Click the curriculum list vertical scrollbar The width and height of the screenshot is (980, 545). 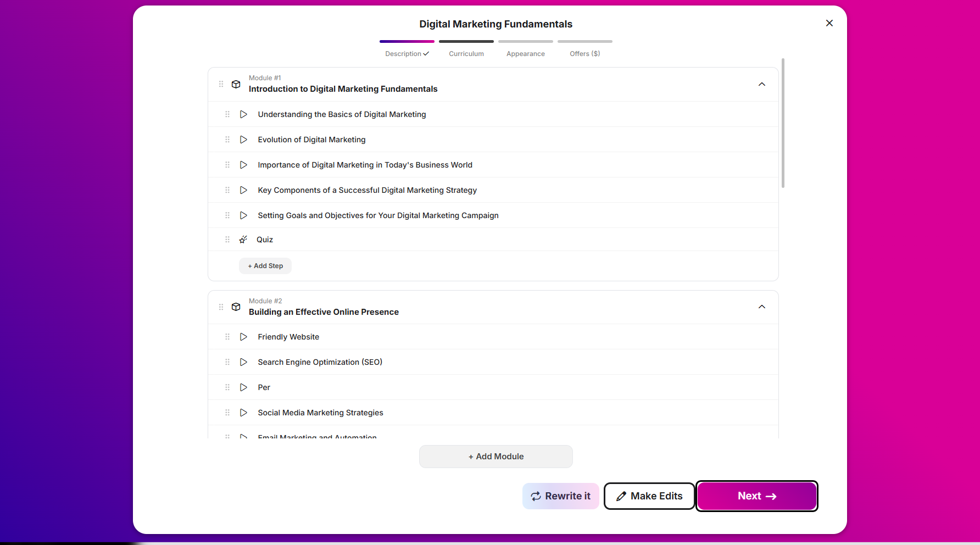tap(783, 123)
